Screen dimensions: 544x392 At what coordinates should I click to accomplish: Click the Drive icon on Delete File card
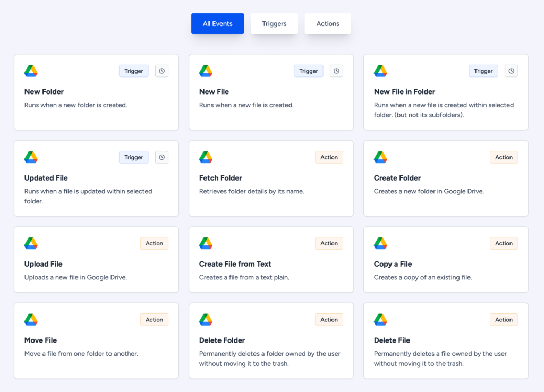[380, 319]
